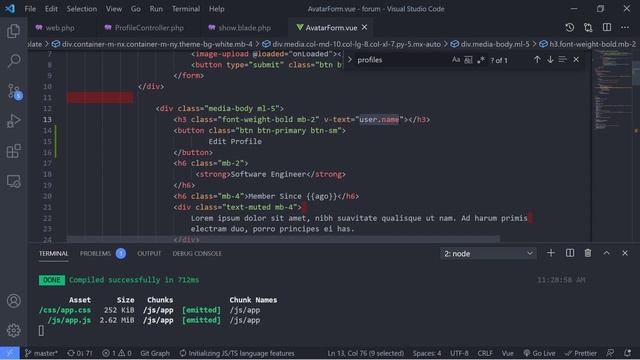Close the AvatarForm.vue tab
The width and height of the screenshot is (640, 360).
364,27
